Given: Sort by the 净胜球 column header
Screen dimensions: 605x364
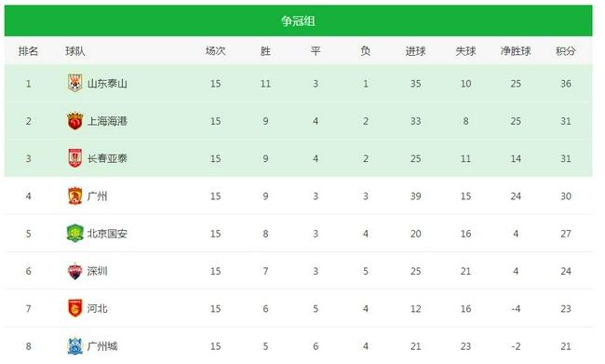Looking at the screenshot, I should pos(516,51).
